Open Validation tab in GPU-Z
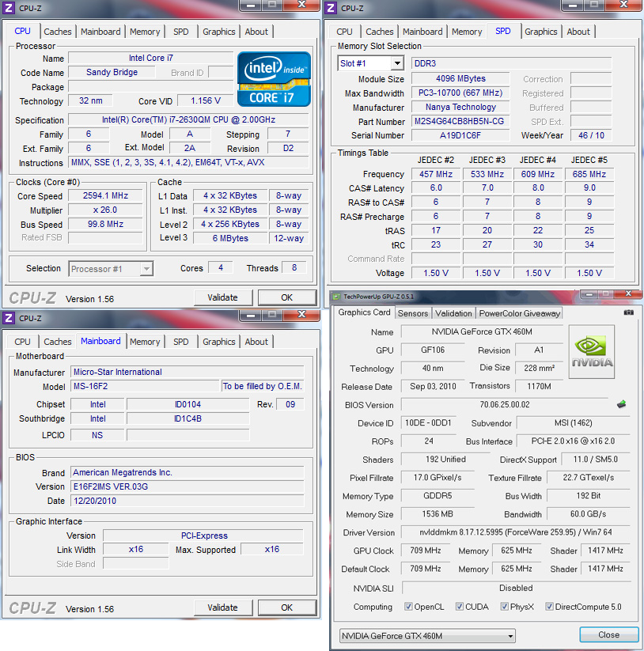 pyautogui.click(x=453, y=313)
